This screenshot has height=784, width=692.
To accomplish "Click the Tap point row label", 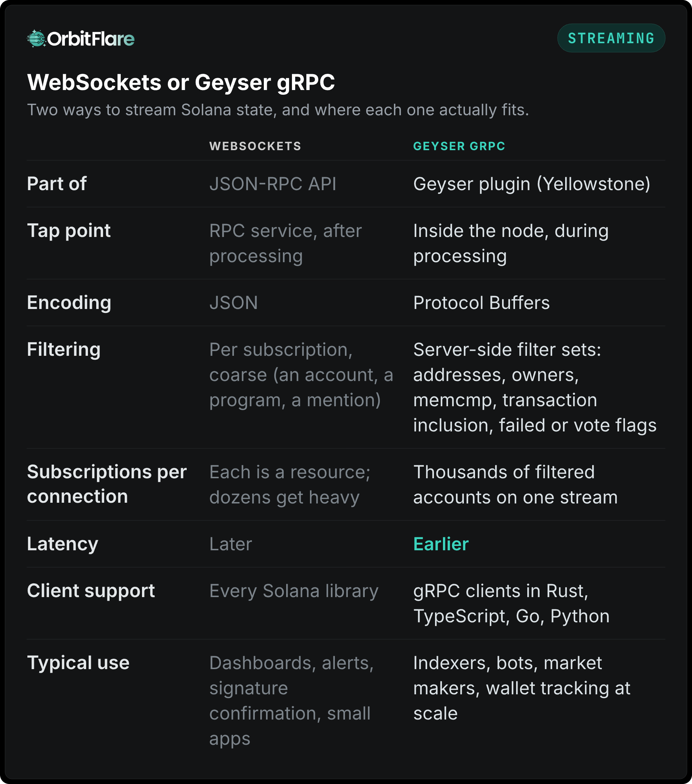I will [x=69, y=230].
